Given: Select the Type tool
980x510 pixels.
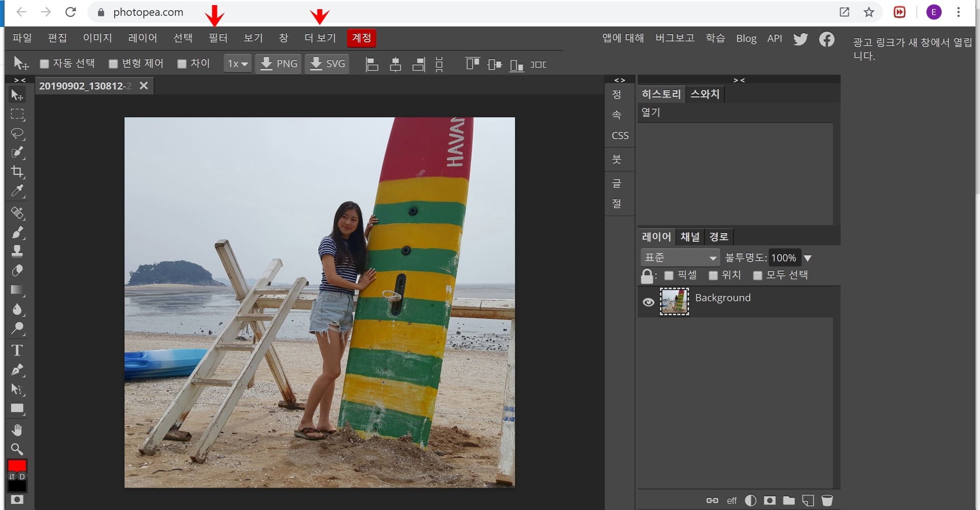Looking at the screenshot, I should [17, 350].
